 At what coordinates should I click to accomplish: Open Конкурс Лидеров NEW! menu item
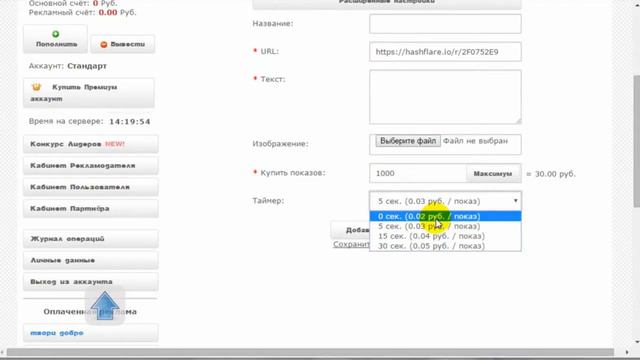91,144
